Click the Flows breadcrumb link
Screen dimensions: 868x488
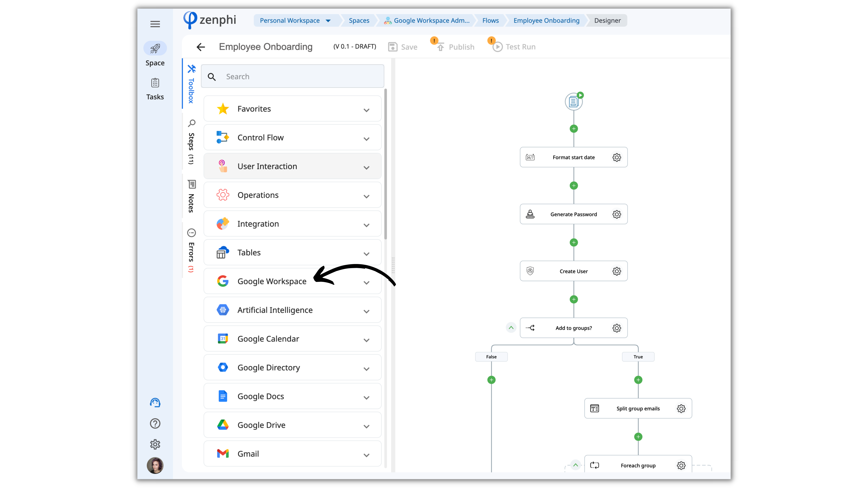490,21
